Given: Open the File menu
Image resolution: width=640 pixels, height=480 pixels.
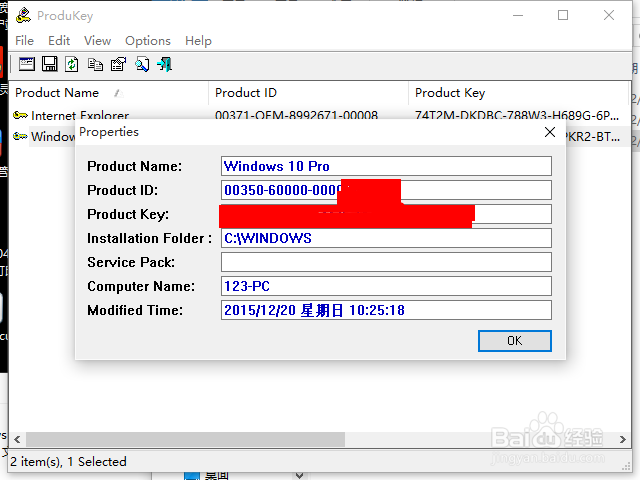Looking at the screenshot, I should click(24, 41).
